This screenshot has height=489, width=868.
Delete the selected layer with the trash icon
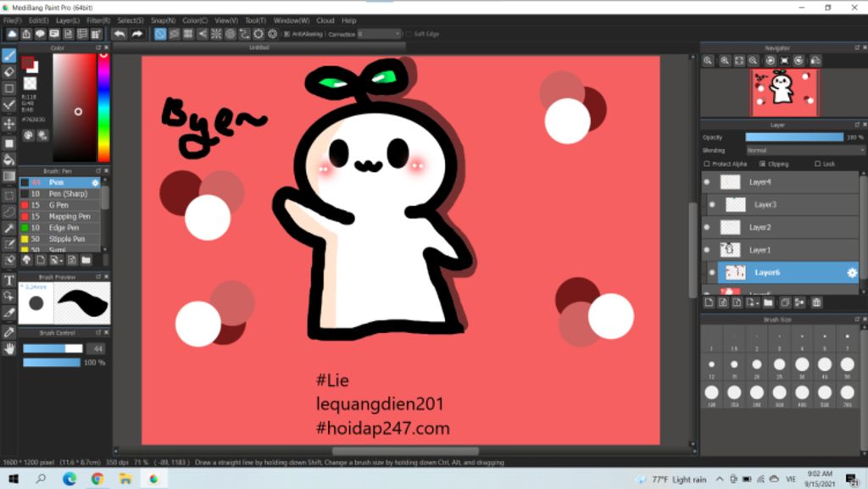coord(816,303)
